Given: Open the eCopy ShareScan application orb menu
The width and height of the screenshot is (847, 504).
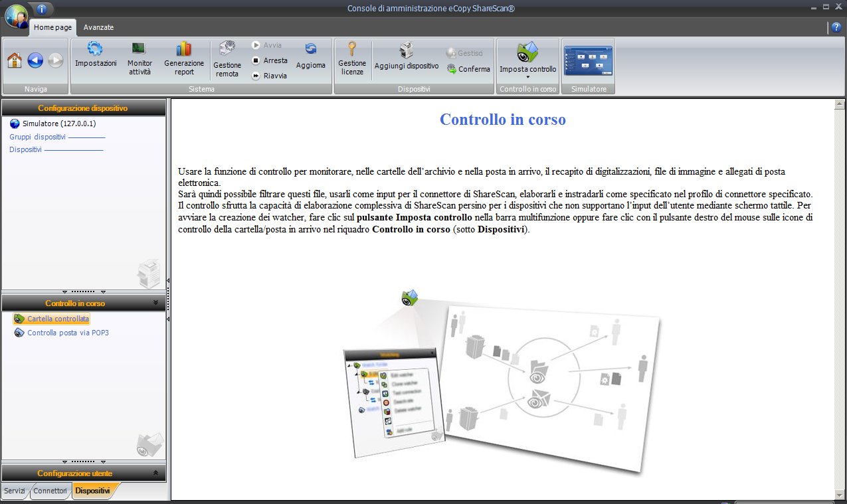Looking at the screenshot, I should point(16,15).
